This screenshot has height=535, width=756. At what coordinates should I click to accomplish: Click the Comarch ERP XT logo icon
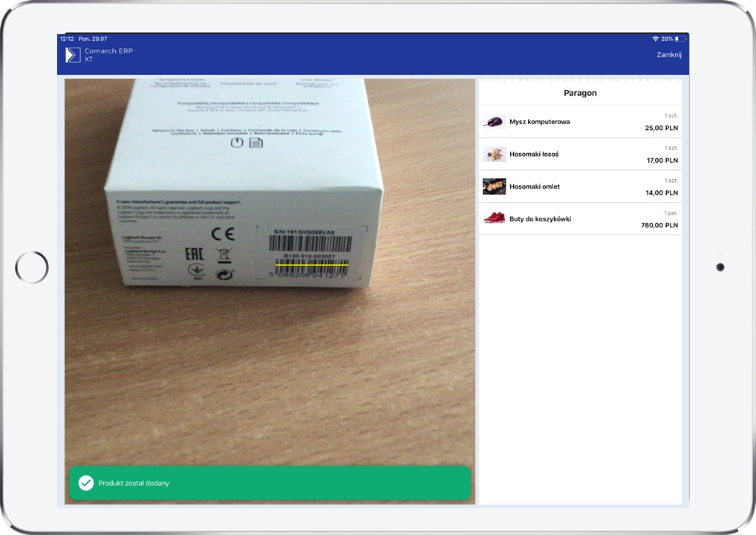(x=73, y=55)
